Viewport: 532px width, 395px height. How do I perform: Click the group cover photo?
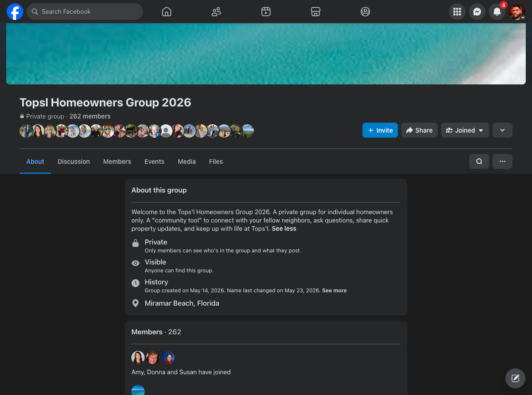tap(266, 54)
